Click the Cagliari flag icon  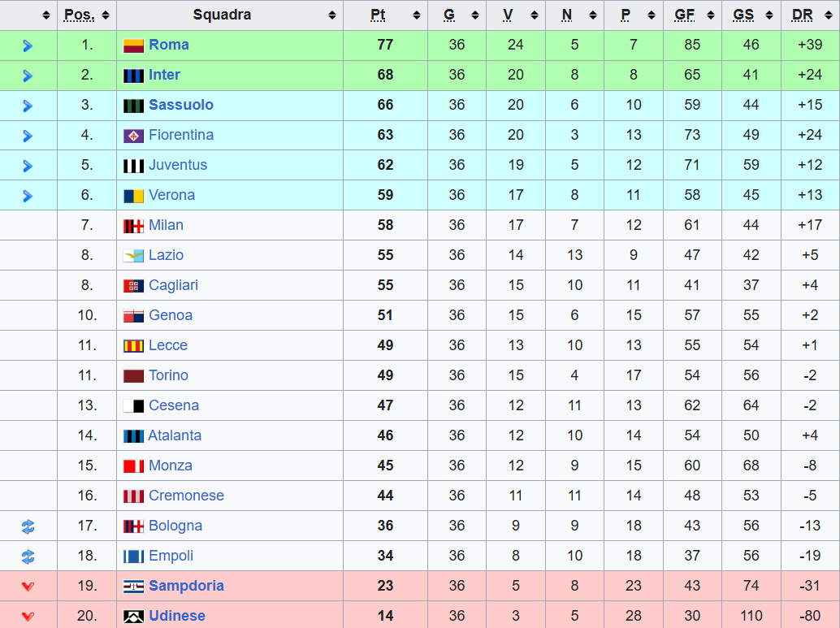tap(133, 286)
